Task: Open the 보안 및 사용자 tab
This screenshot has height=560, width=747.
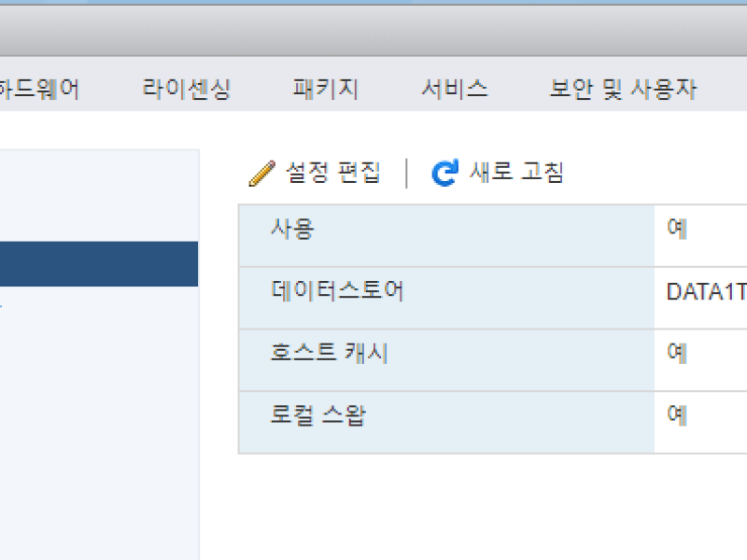Action: tap(623, 89)
